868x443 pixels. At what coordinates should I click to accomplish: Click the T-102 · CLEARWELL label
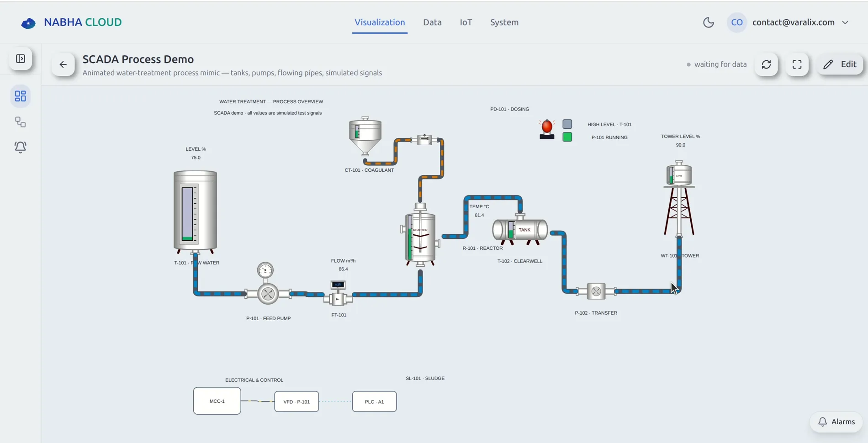click(520, 261)
